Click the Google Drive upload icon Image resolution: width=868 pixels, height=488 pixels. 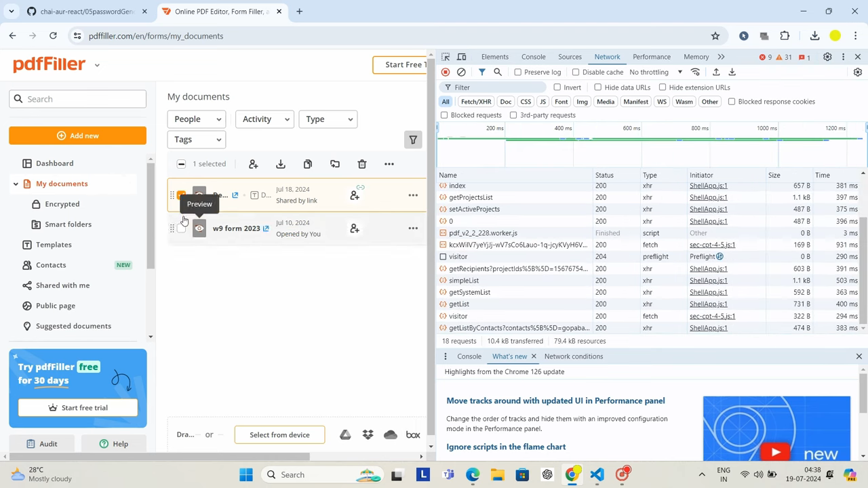pyautogui.click(x=345, y=435)
